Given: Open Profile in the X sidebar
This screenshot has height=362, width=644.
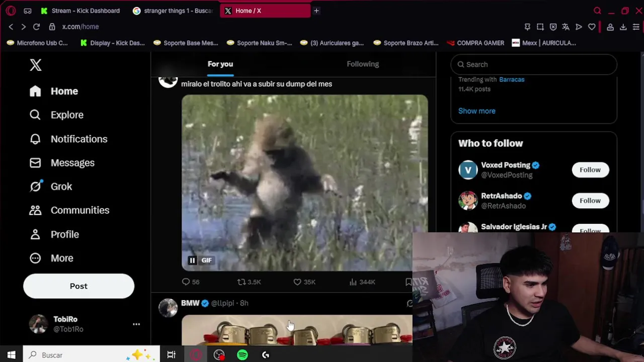Looking at the screenshot, I should coord(54,234).
